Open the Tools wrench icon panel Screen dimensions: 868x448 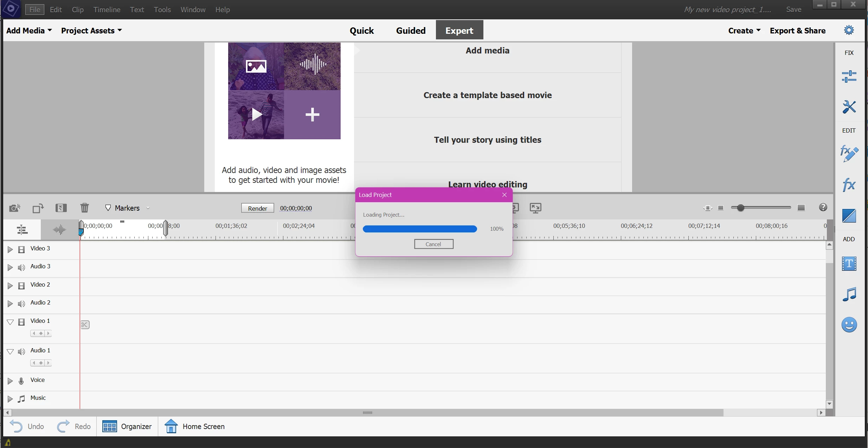click(849, 107)
